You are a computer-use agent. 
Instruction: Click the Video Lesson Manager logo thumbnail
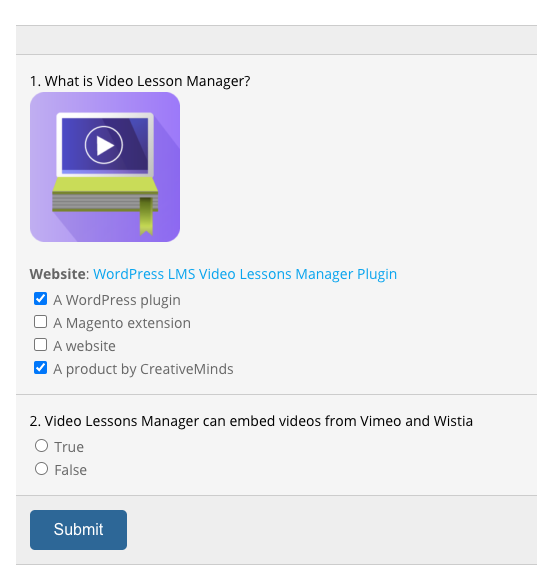(105, 167)
